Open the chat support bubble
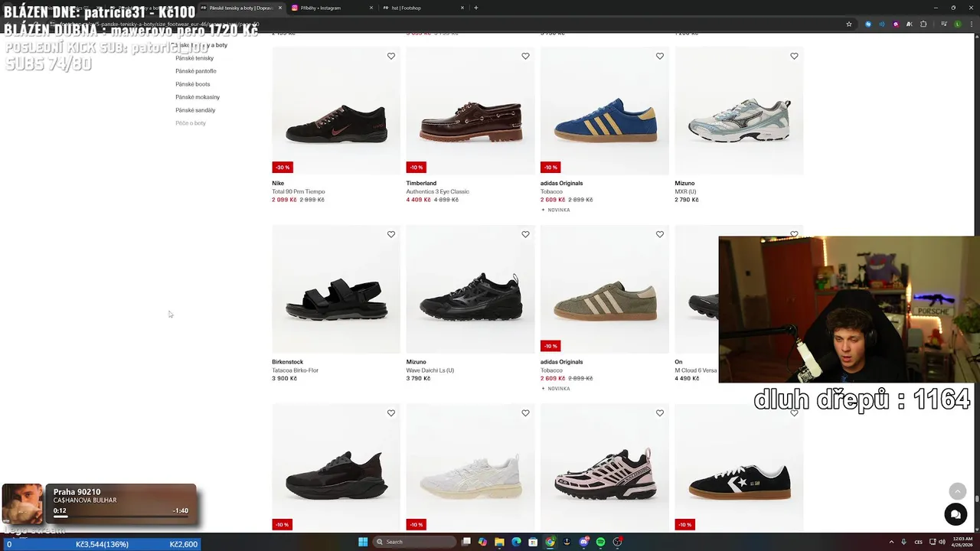Image resolution: width=980 pixels, height=551 pixels. tap(955, 515)
